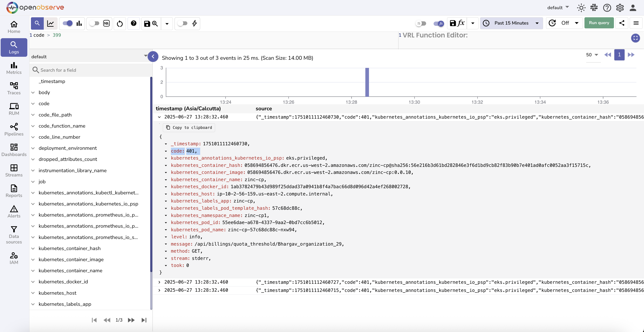Open Dashboards from side navigation
The height and width of the screenshot is (332, 644).
tap(14, 150)
